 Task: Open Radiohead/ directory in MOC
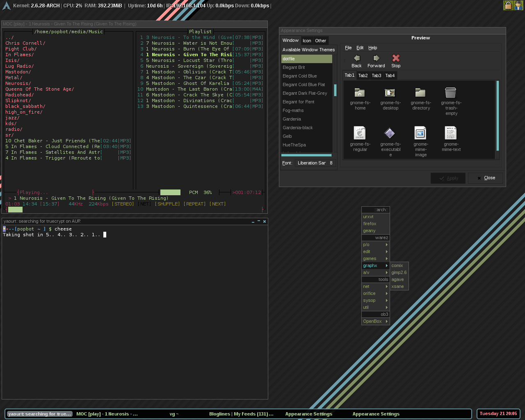click(x=20, y=95)
